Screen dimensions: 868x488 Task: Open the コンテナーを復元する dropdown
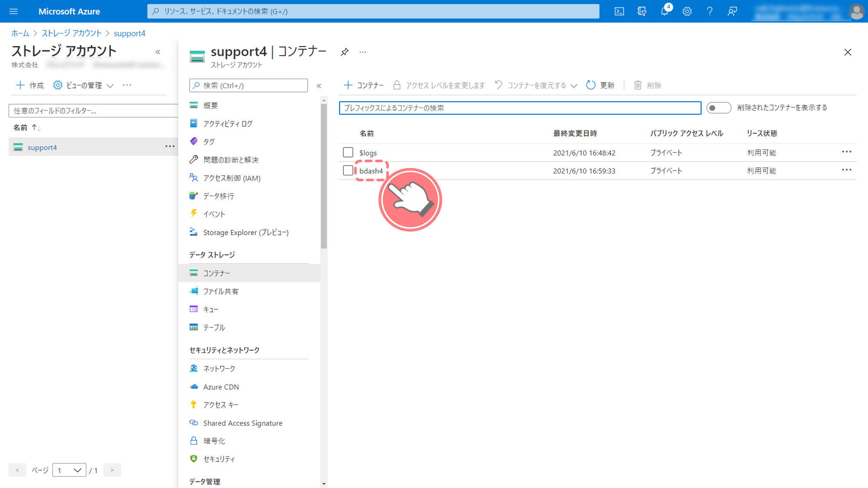[536, 85]
